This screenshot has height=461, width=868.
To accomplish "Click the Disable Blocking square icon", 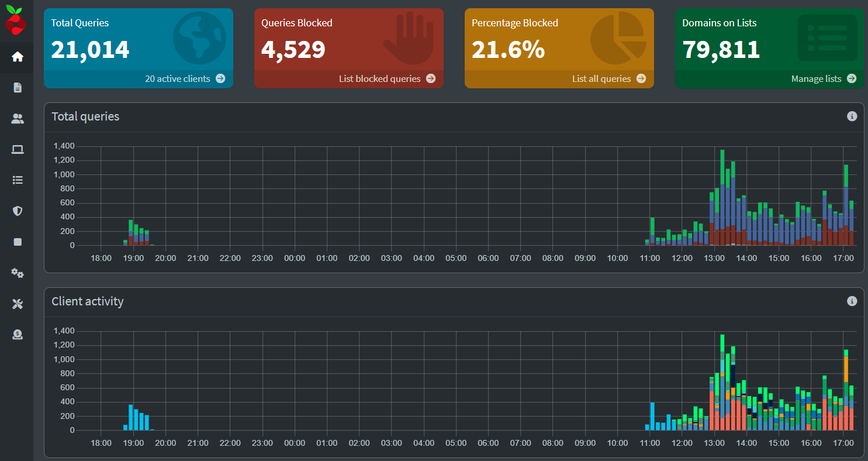I will tap(18, 242).
